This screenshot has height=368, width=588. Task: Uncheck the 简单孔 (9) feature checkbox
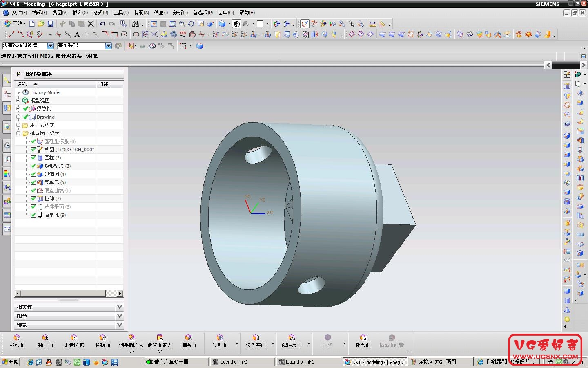pos(33,215)
